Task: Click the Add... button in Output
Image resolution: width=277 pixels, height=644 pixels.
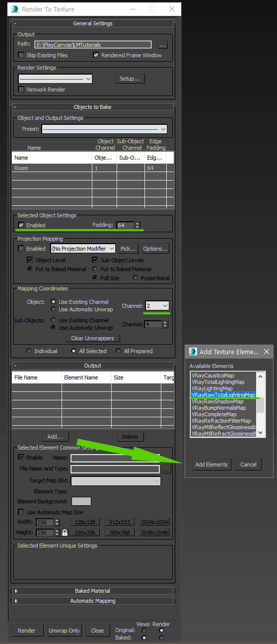Action: (55, 437)
